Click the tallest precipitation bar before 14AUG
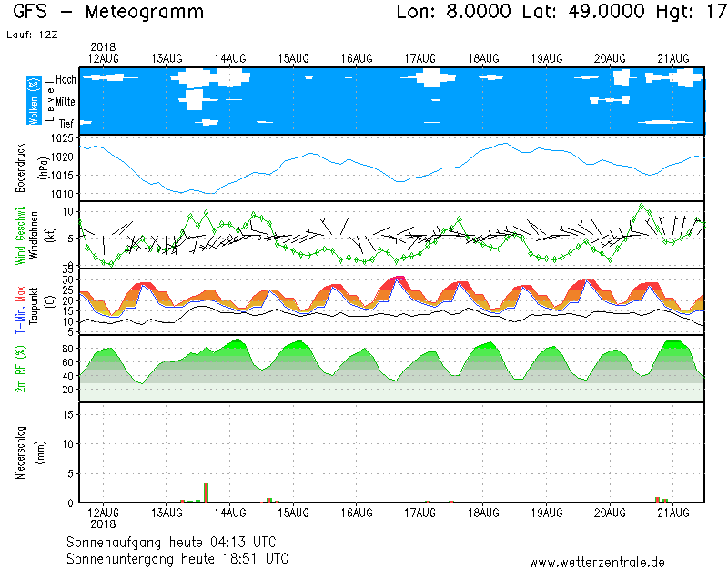Image resolution: width=728 pixels, height=569 pixels. 207,493
